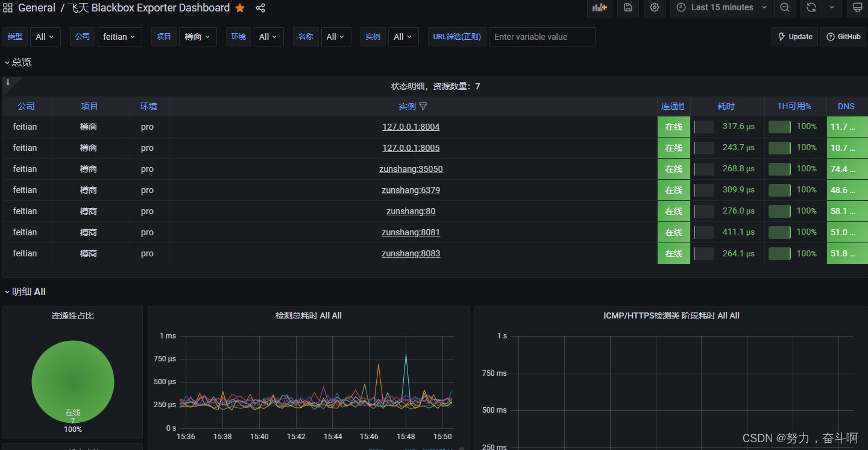
Task: Open the 公司 feitian dropdown
Action: pyautogui.click(x=120, y=37)
